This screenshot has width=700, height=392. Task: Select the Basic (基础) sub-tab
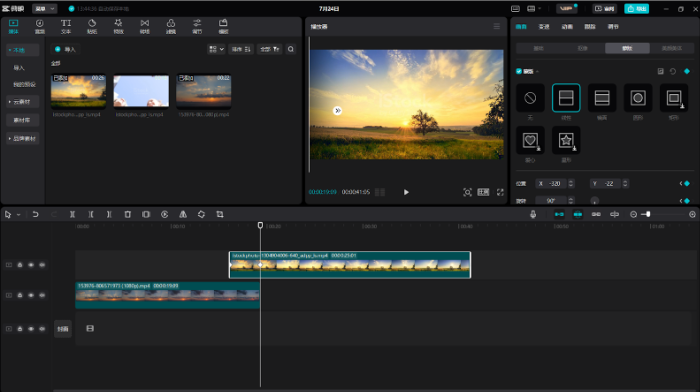pos(538,48)
